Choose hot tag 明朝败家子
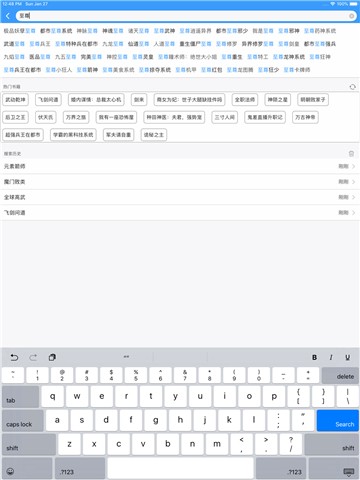Viewport: 360px width, 480px height. pyautogui.click(x=313, y=100)
